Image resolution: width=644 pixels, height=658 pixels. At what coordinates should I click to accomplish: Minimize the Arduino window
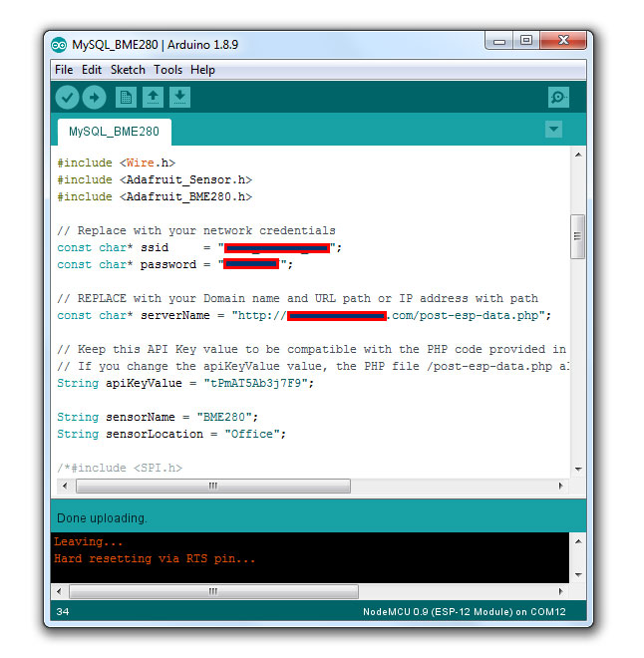pos(499,41)
